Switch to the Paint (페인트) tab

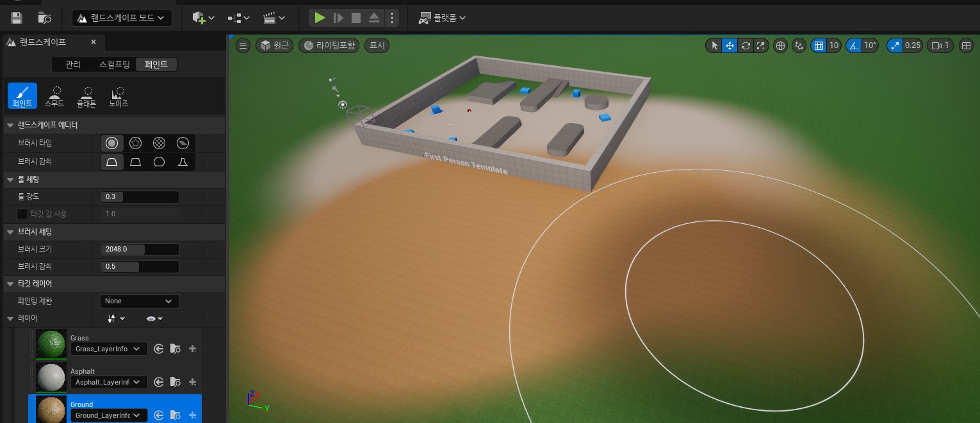(x=156, y=64)
